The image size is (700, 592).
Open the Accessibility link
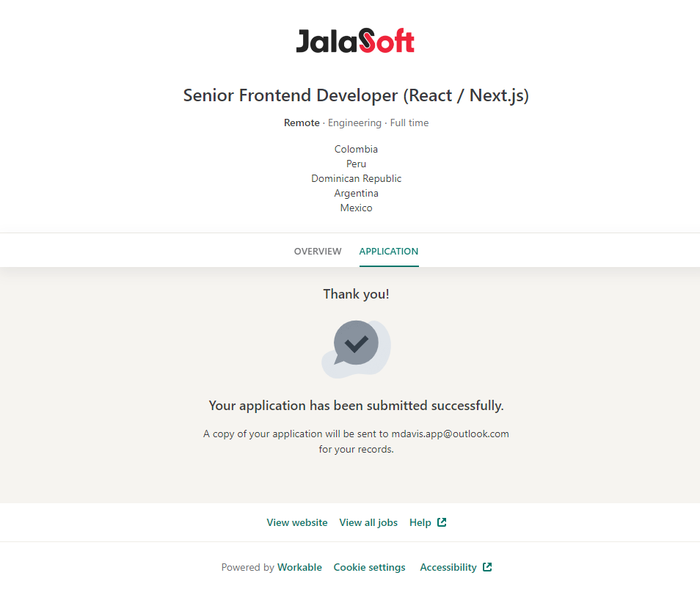[448, 567]
